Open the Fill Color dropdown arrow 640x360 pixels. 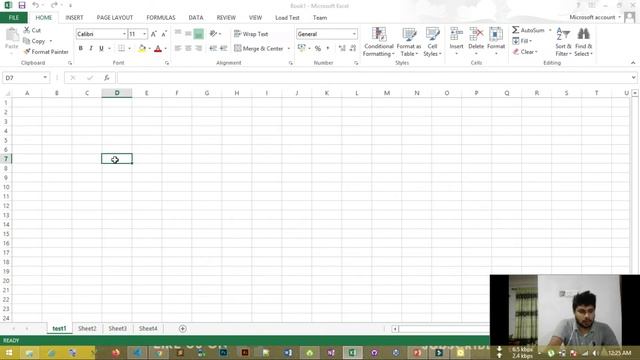(149, 49)
